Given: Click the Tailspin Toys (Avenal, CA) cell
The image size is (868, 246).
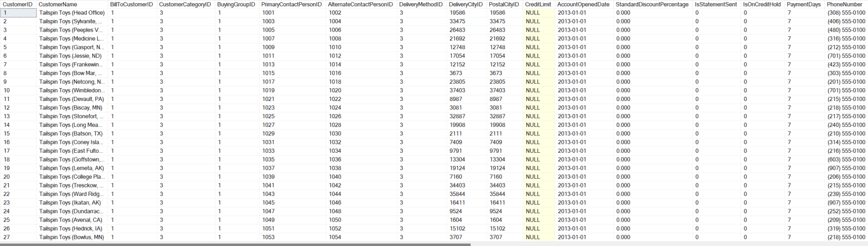Looking at the screenshot, I should coord(73,220).
